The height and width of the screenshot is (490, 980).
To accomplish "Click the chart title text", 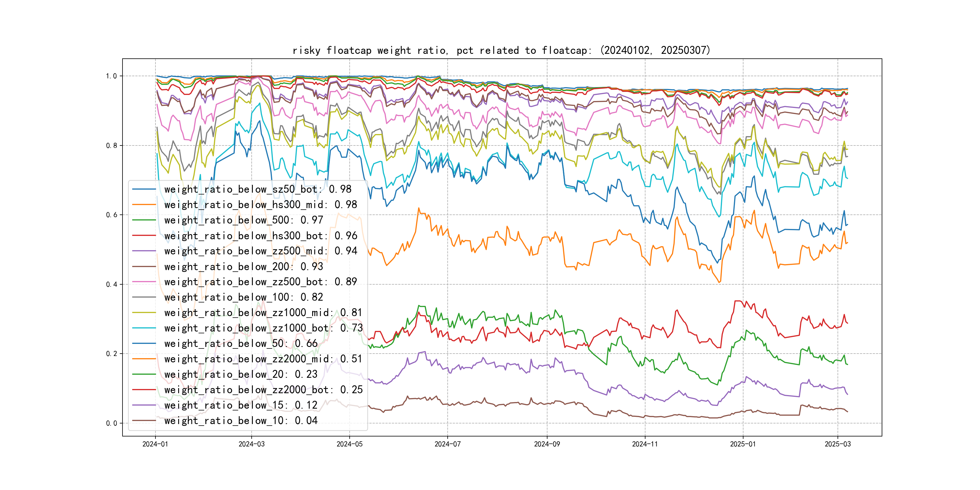I will (501, 51).
